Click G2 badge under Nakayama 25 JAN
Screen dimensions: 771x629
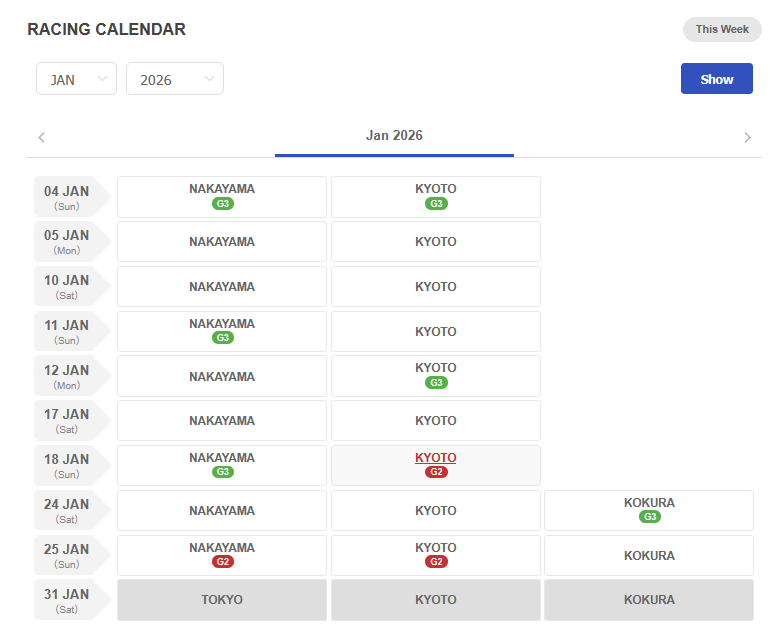point(223,562)
